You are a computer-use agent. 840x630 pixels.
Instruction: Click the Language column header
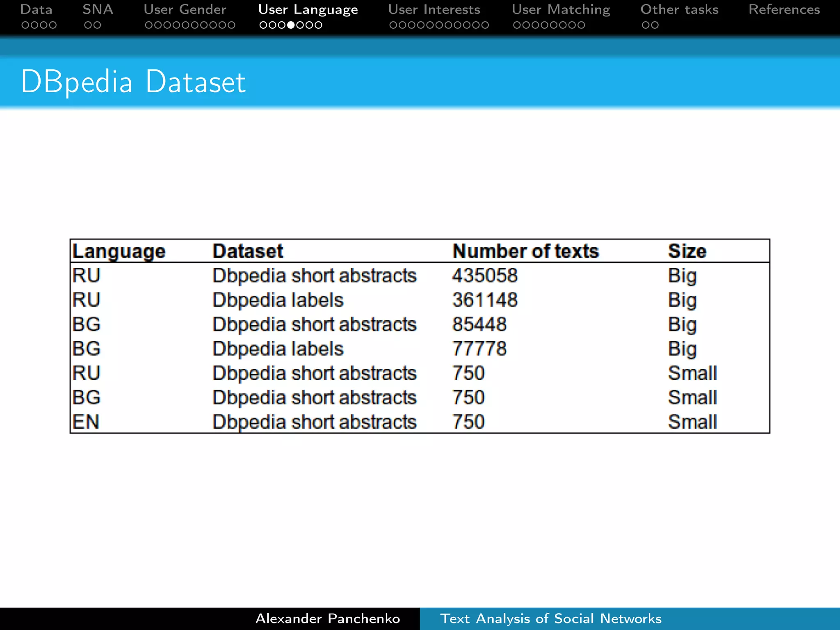[x=119, y=251]
